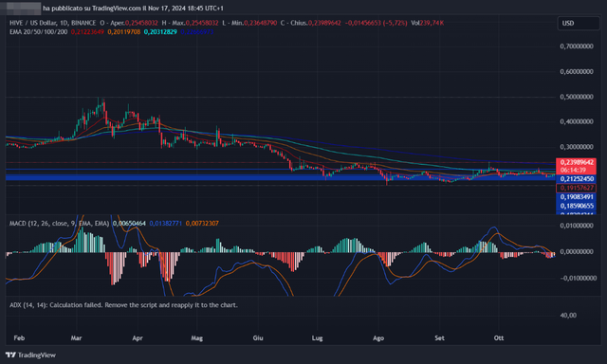Viewport: 607px width, 364px height.
Task: Select the MACD (12, 26, close, 9) label
Action: [59, 223]
